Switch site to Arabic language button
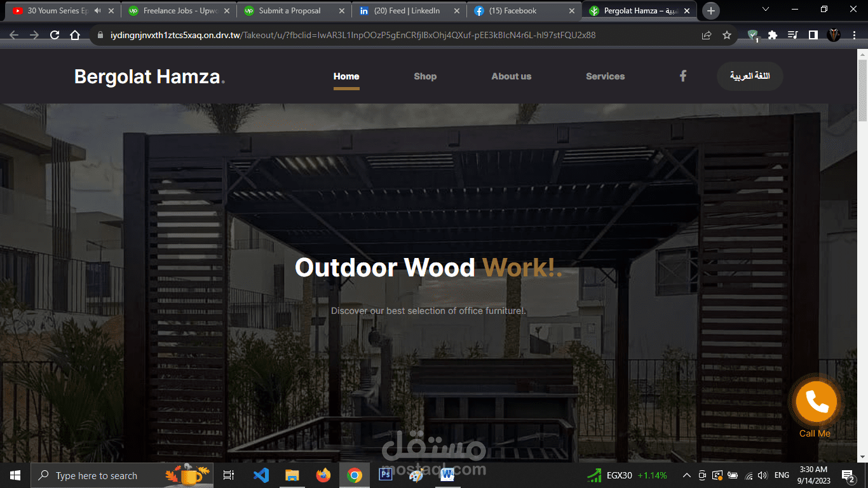The image size is (868, 488). [750, 76]
